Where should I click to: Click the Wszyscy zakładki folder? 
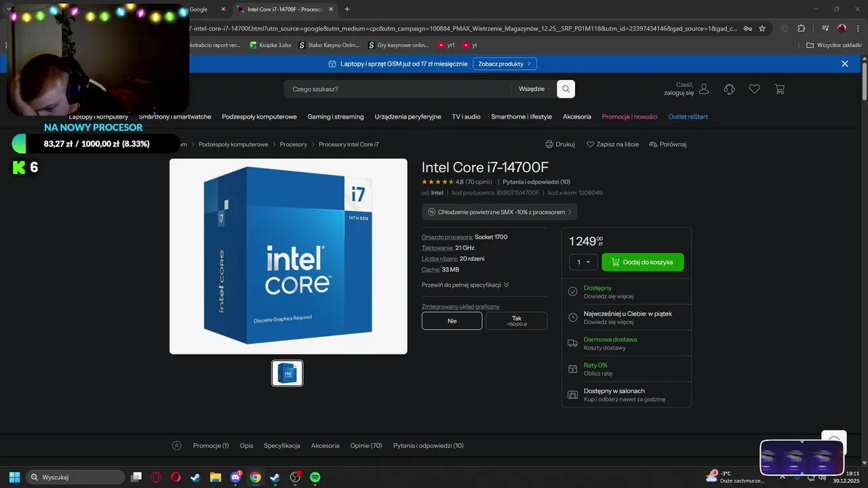pos(833,45)
